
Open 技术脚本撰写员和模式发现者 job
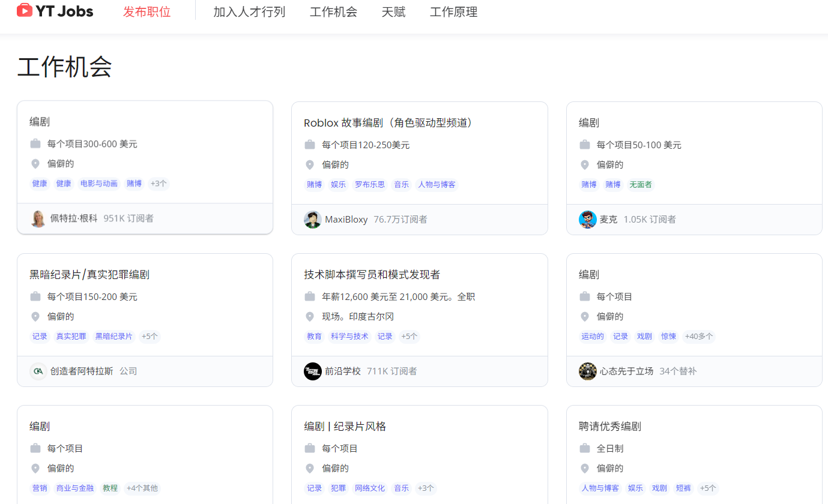(372, 274)
